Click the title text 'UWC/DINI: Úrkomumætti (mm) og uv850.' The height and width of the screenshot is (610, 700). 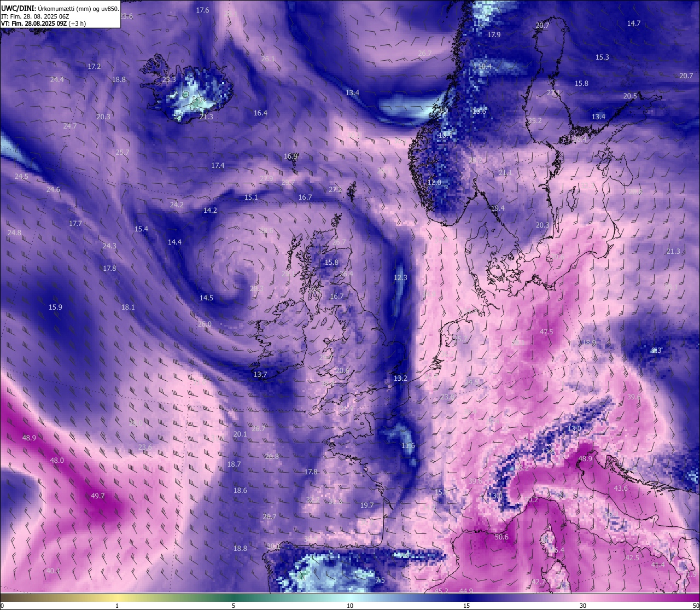60,9
